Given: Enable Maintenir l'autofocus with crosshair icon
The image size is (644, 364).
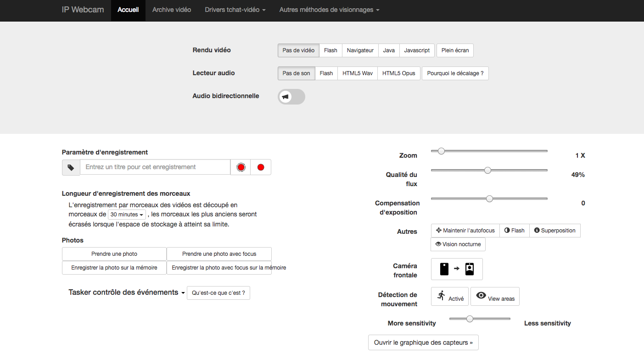Looking at the screenshot, I should point(465,231).
